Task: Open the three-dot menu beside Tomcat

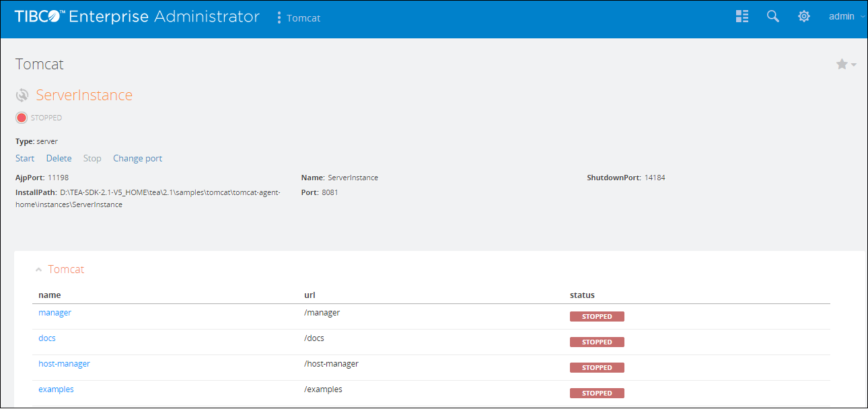Action: [x=279, y=18]
